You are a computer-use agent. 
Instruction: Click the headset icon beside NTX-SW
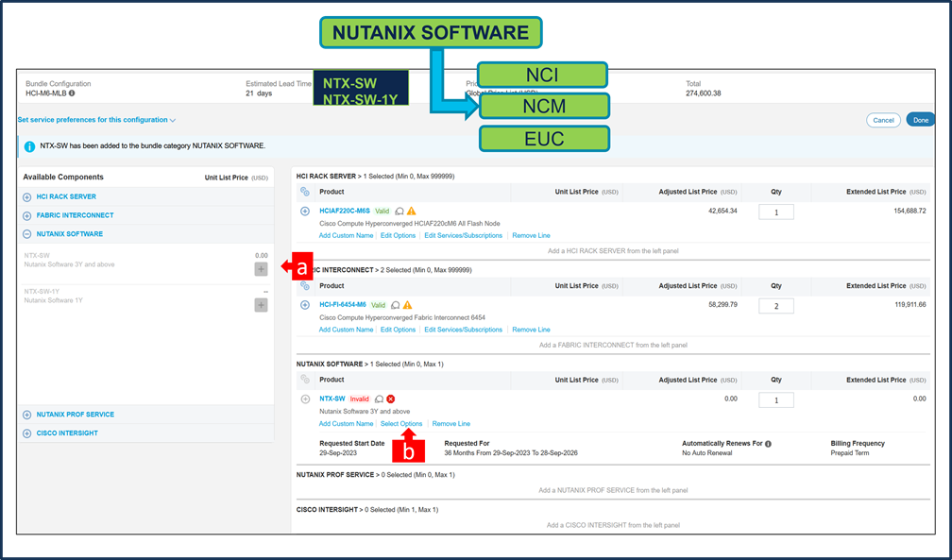tap(379, 399)
